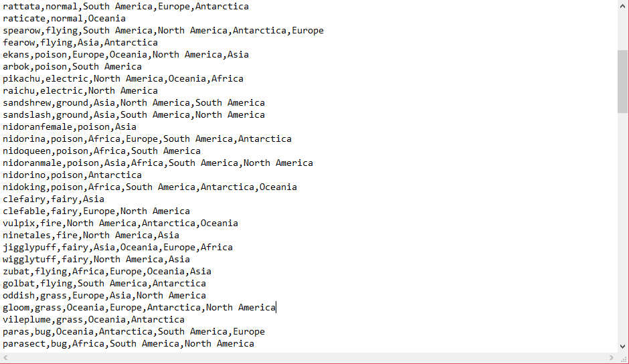Click the word 'vulpix'
Viewport: 629px width, 364px height.
tap(19, 223)
